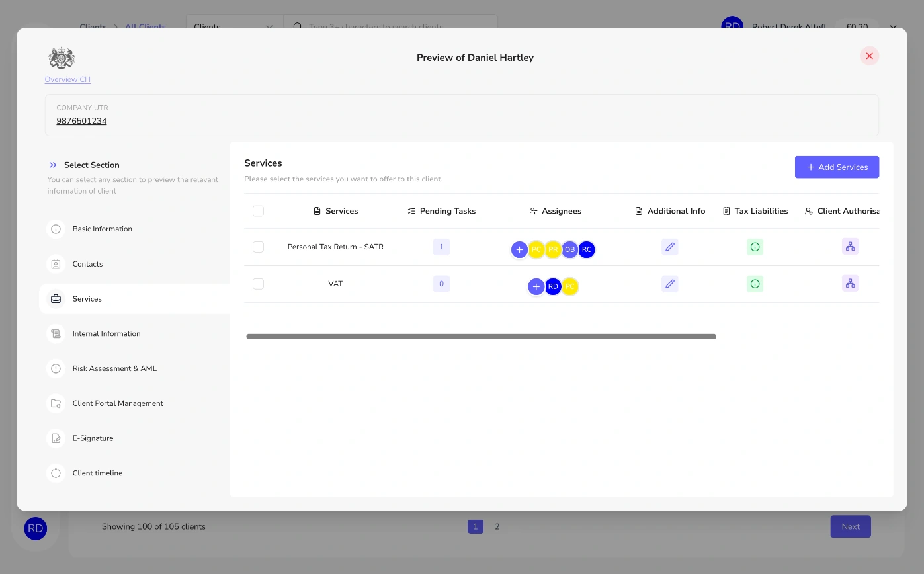View tax liabilities for the VAT row

coord(755,284)
